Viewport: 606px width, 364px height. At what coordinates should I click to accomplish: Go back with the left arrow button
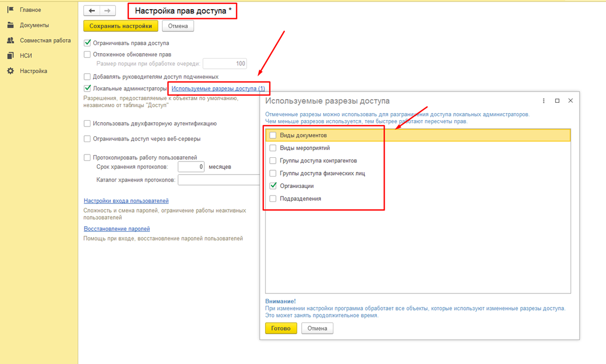[x=92, y=11]
